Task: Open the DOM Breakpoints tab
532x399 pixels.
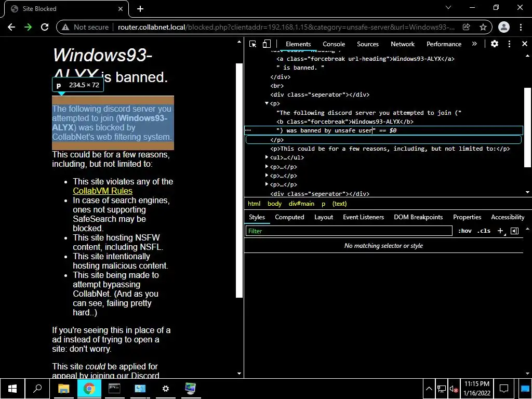Action: coord(418,217)
